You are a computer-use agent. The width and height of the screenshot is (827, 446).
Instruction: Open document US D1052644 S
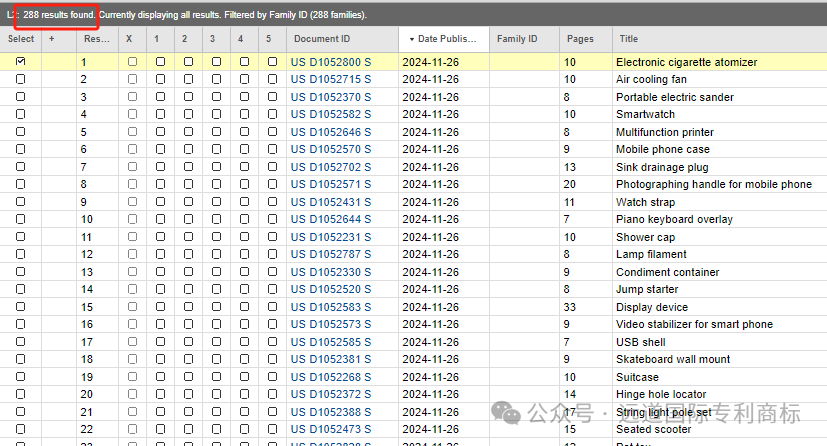click(x=331, y=219)
